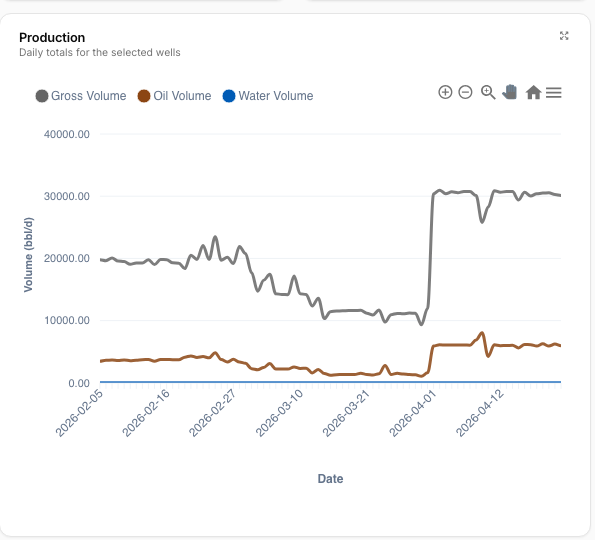Toggle the Oil Volume series legend
This screenshot has width=595, height=540.
(x=175, y=96)
